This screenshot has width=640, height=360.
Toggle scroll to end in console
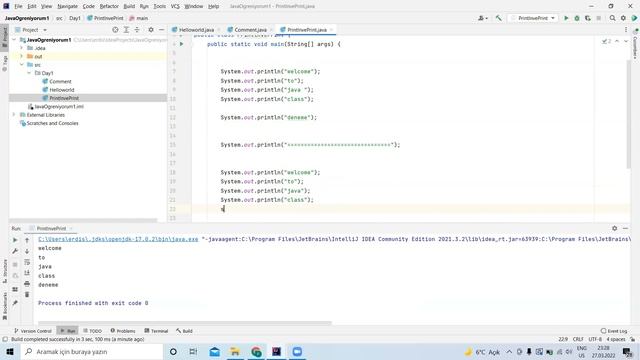click(27, 273)
